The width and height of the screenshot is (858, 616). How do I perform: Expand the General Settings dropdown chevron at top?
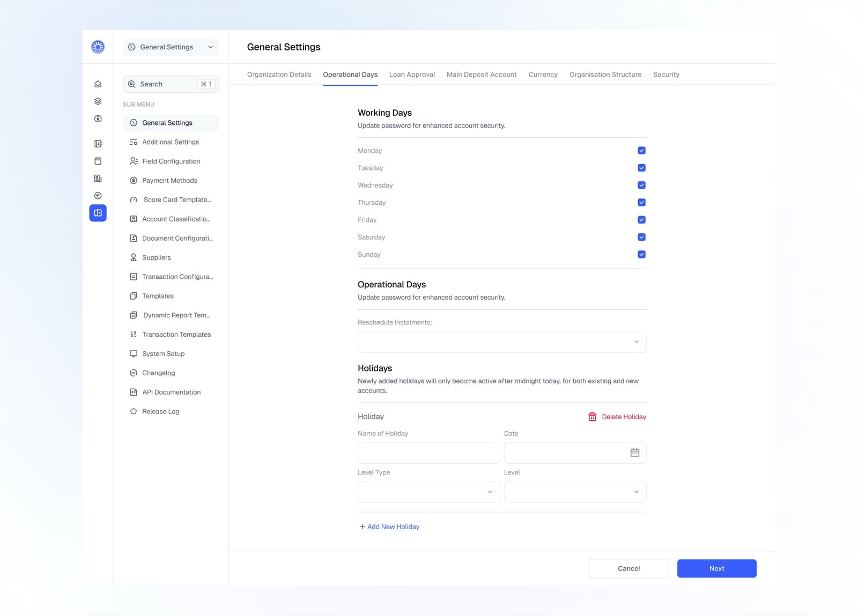210,47
